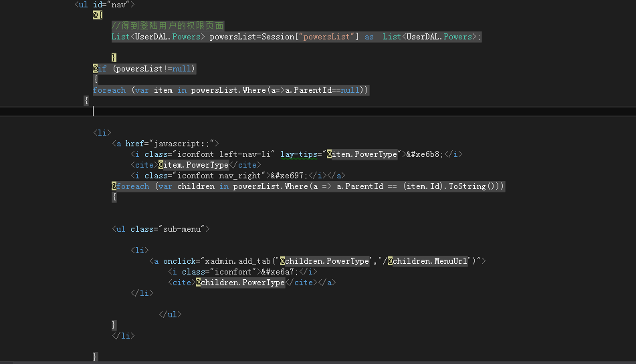Click @item.PowerType inside the cite tag
Image resolution: width=636 pixels, height=364 pixels.
(x=193, y=165)
